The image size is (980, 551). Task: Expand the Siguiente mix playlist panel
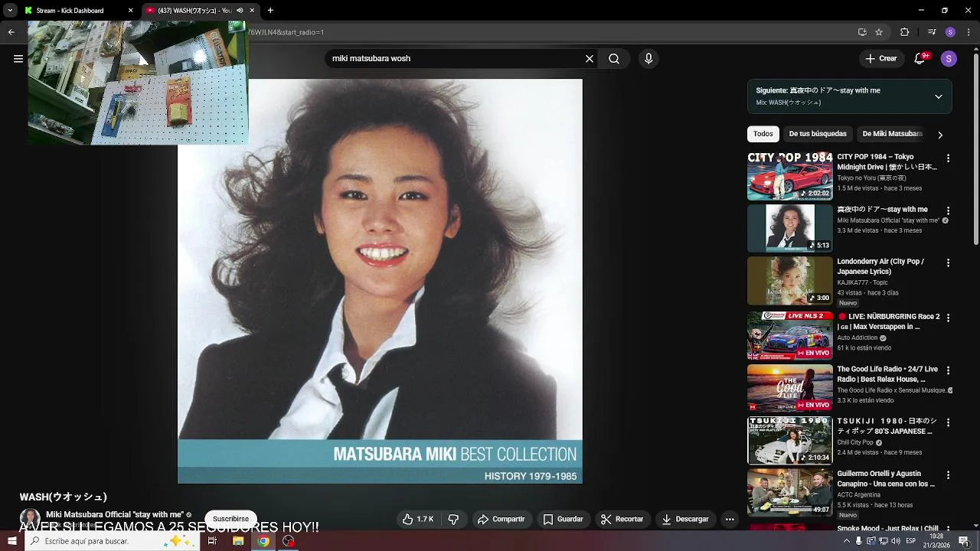(939, 96)
